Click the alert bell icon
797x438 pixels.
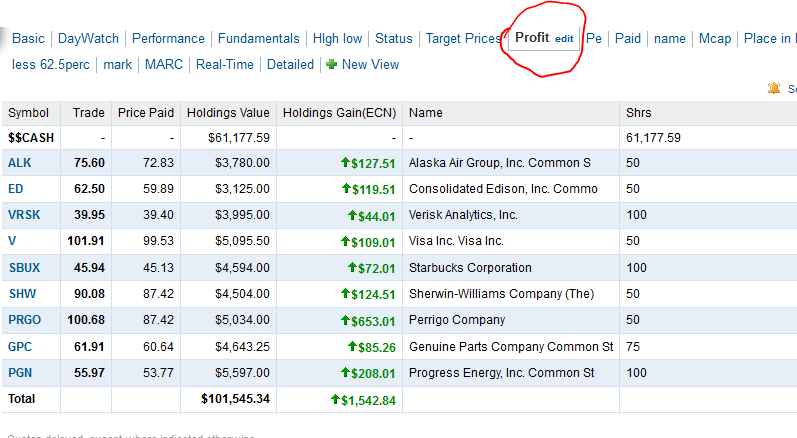[774, 88]
